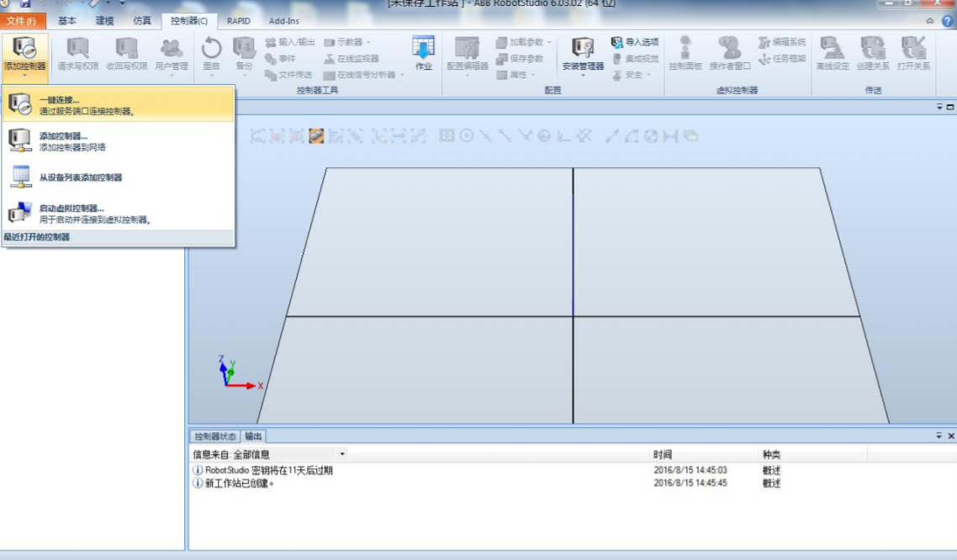Switch to the RAPID ribbon tab
Viewport: 957px width, 560px height.
(x=239, y=21)
